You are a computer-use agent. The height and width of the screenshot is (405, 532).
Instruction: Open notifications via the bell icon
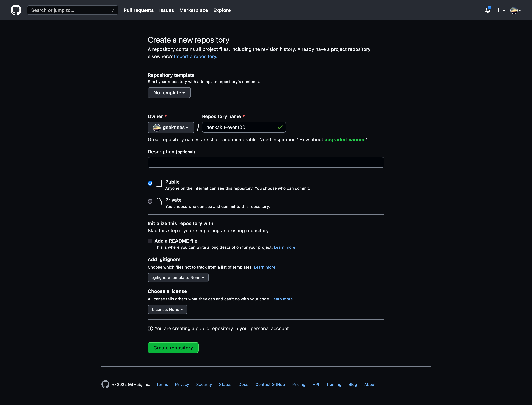488,10
